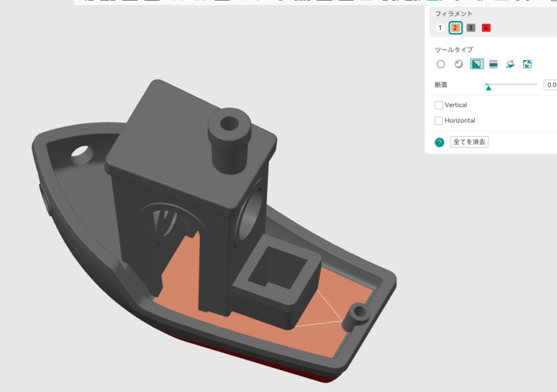Select the Fill bucket tool type
Screen dimensions: 557x392
[510, 64]
